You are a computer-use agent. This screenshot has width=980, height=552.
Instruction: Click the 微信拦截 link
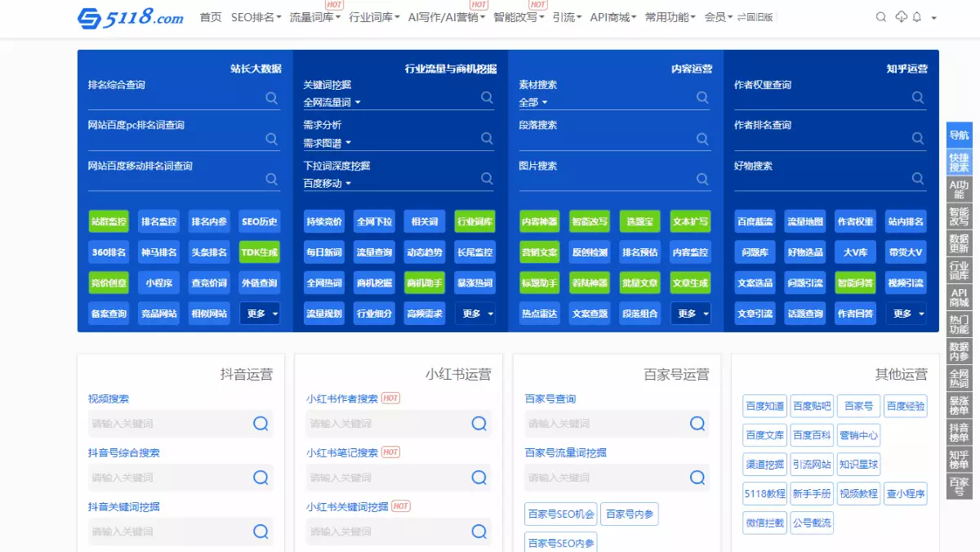pos(764,523)
